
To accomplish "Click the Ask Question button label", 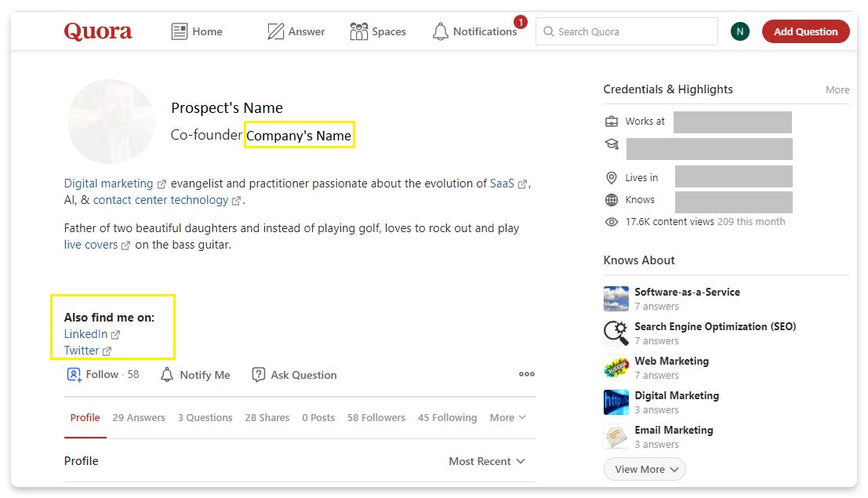I will pos(303,375).
